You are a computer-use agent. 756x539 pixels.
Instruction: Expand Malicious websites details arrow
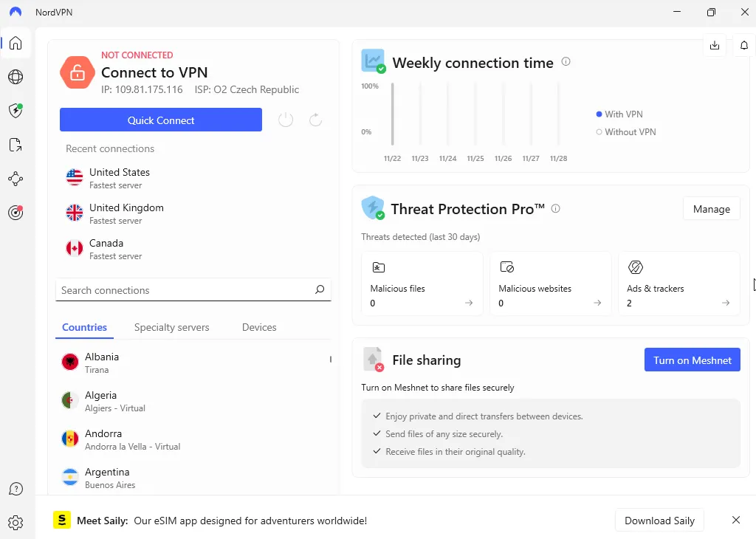597,303
